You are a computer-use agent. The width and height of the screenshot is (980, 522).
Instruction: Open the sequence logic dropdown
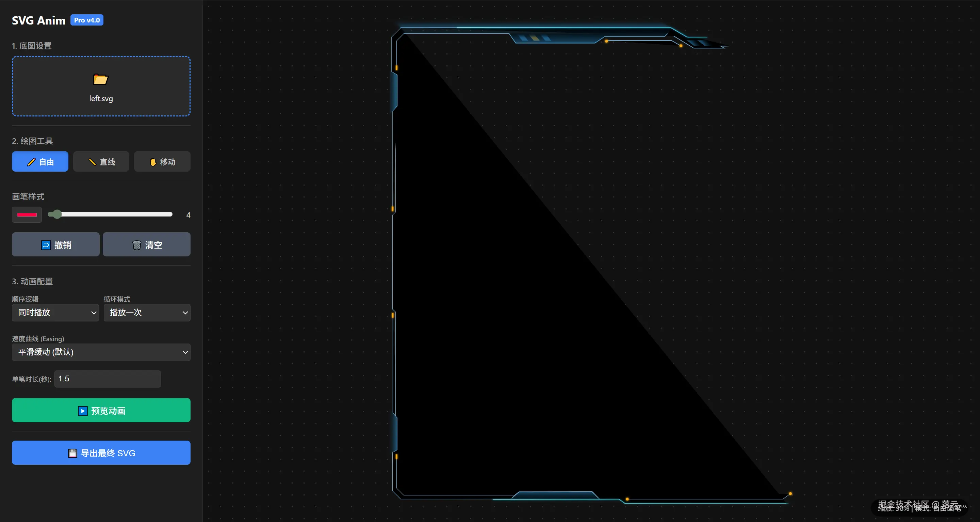[x=55, y=313]
